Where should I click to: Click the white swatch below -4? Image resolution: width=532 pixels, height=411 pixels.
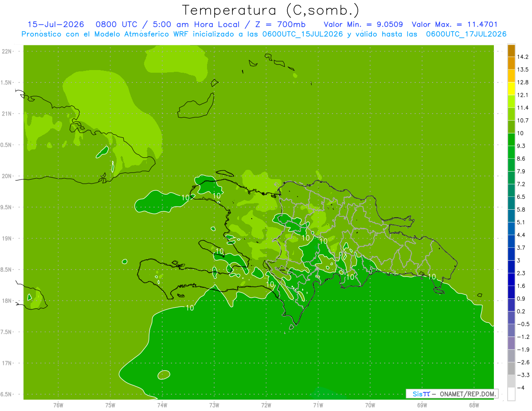(511, 394)
